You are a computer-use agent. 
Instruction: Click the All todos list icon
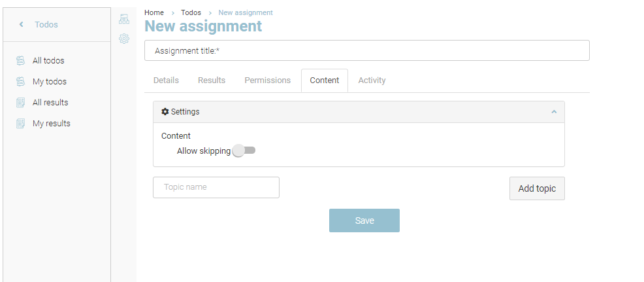tap(20, 61)
